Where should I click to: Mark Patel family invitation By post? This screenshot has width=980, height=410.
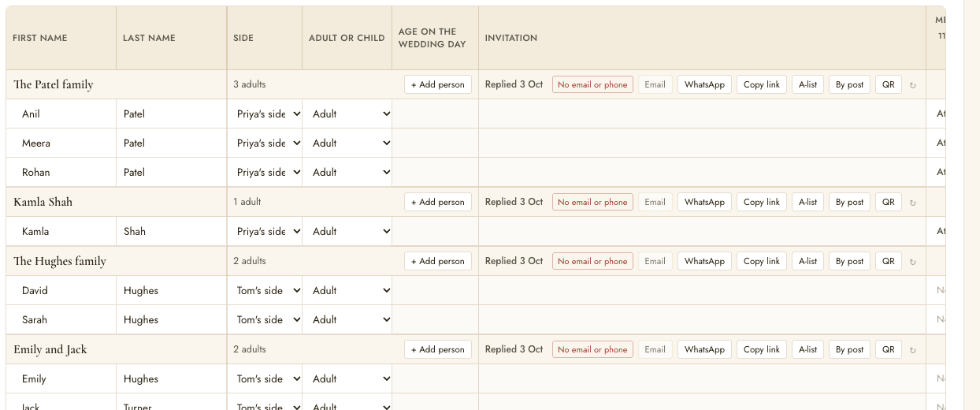click(849, 84)
